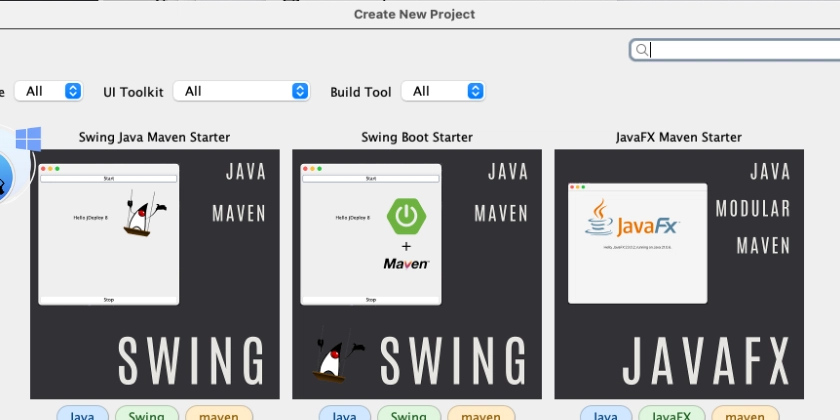Image resolution: width=840 pixels, height=420 pixels.
Task: Click the Duke swing mascot in Swing Java Maven card
Action: pos(144,213)
